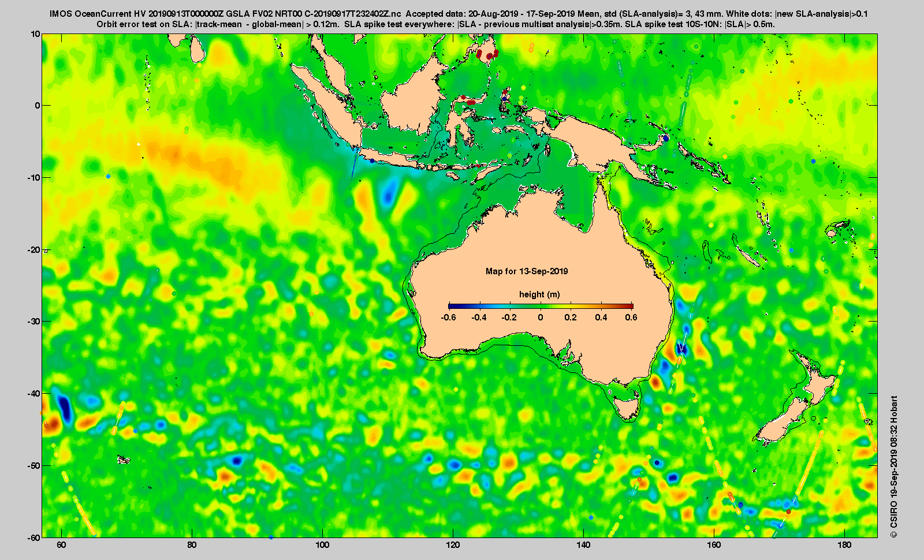Click the 0.6 colorbar tick label
Image resolution: width=924 pixels, height=560 pixels.
pyautogui.click(x=631, y=318)
